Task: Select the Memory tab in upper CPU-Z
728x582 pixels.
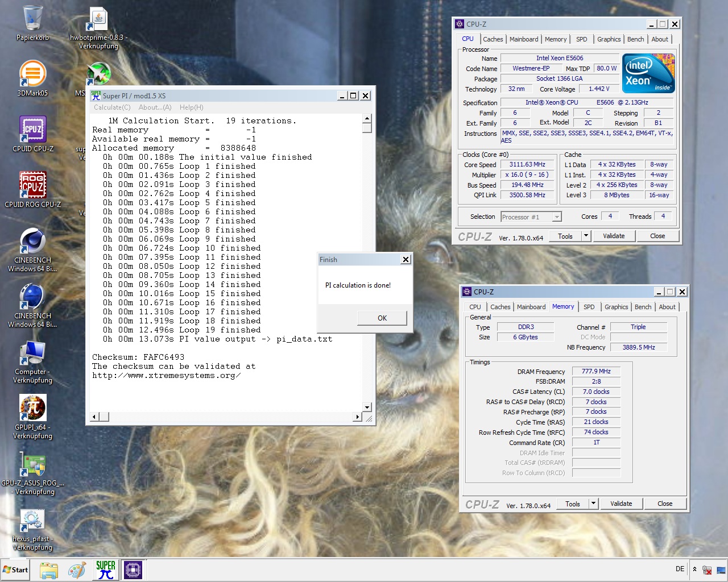Action: pos(556,39)
